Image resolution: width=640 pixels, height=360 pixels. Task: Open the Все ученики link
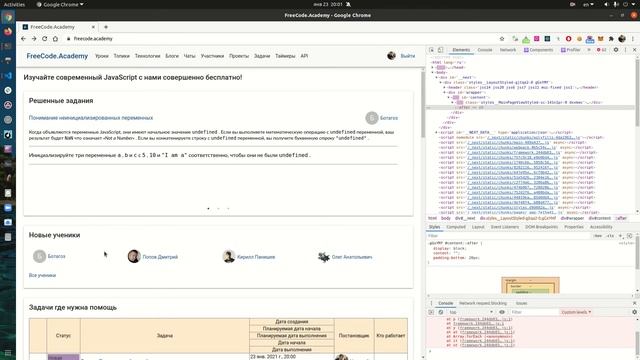point(42,276)
